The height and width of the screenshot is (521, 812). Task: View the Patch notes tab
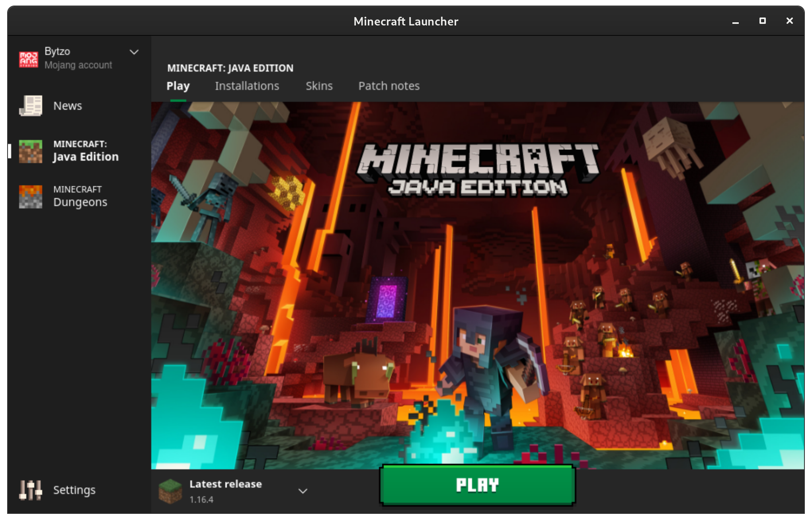point(389,86)
